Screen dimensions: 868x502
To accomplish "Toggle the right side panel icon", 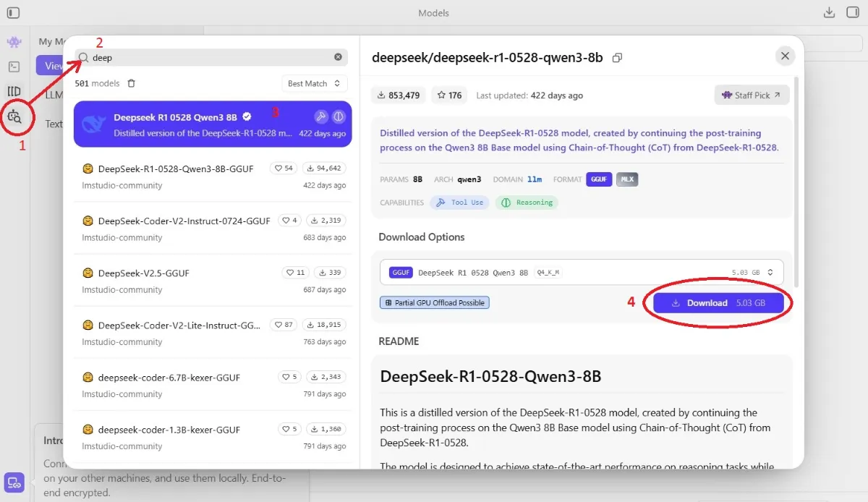I will [854, 13].
